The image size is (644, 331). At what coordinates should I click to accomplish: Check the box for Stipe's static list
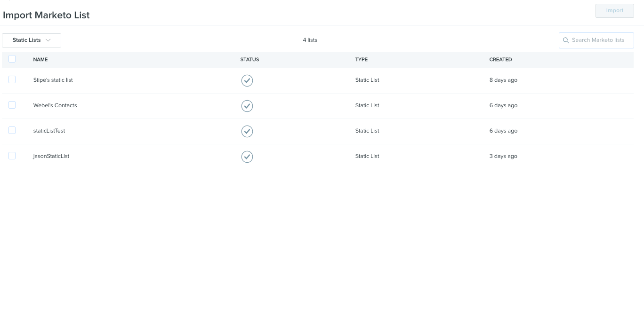[12, 79]
